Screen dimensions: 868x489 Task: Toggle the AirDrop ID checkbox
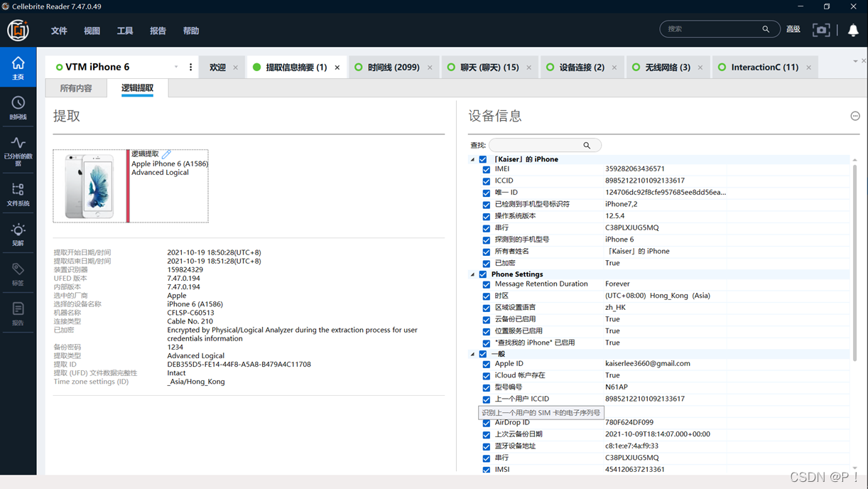point(487,423)
